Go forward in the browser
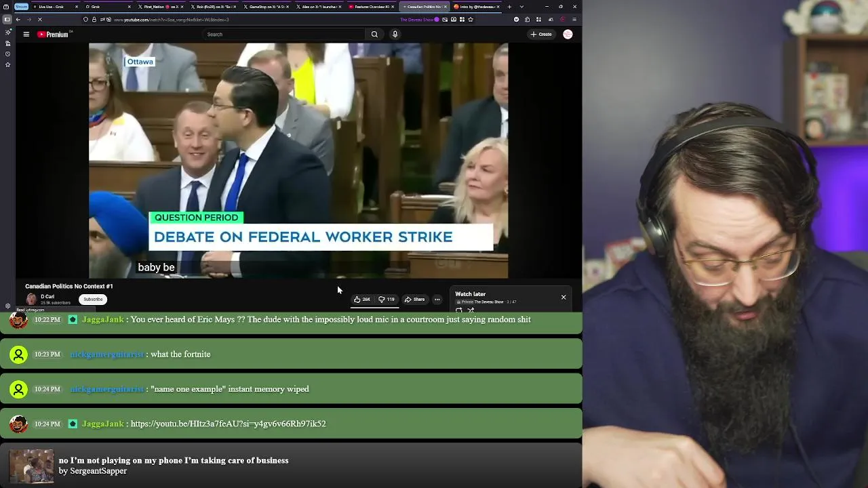 pos(28,20)
